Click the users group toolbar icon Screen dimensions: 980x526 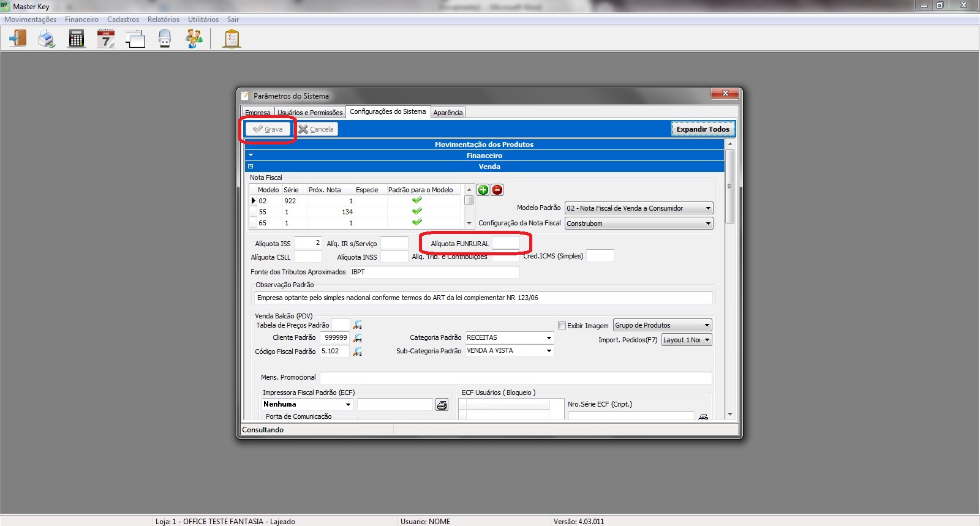pyautogui.click(x=194, y=39)
